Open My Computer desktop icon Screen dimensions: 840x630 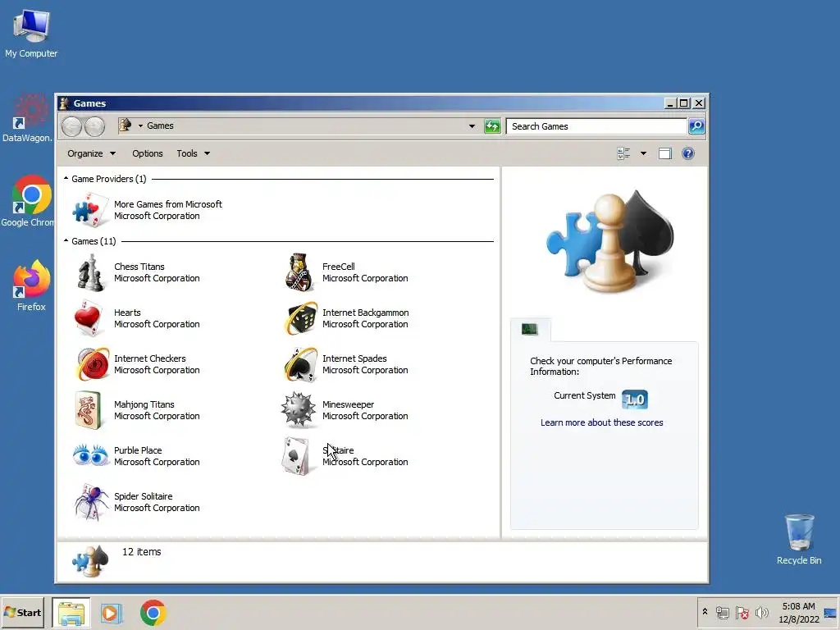click(31, 25)
